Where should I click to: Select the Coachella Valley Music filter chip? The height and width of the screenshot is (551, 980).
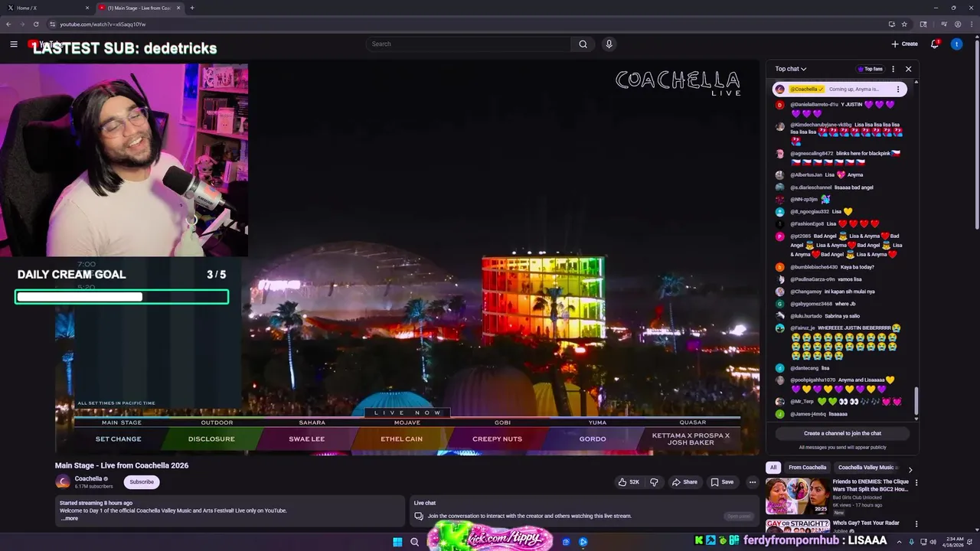point(866,468)
